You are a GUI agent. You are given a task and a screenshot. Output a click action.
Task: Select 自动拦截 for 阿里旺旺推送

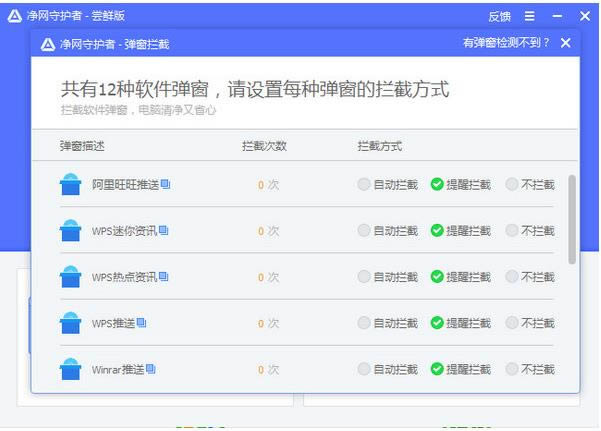(x=364, y=185)
